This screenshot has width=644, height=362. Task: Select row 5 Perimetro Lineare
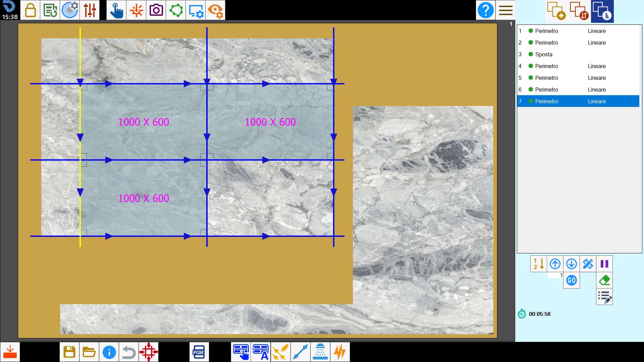point(578,78)
